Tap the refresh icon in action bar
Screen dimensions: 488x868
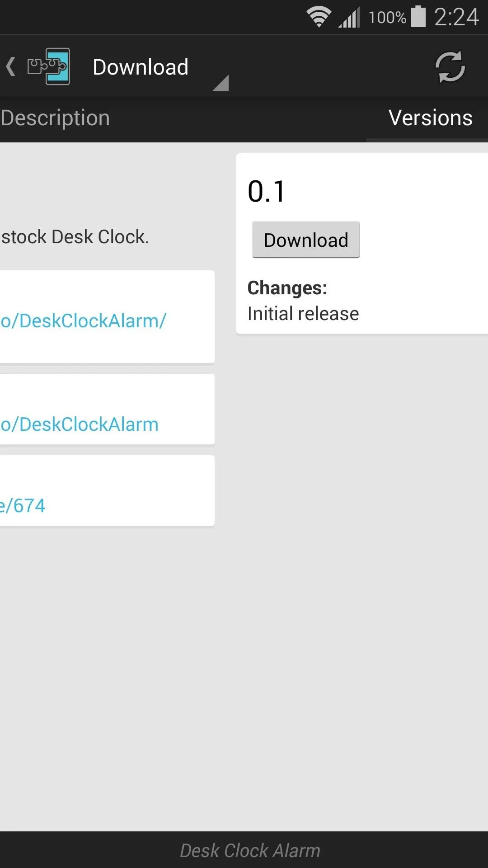pos(450,67)
